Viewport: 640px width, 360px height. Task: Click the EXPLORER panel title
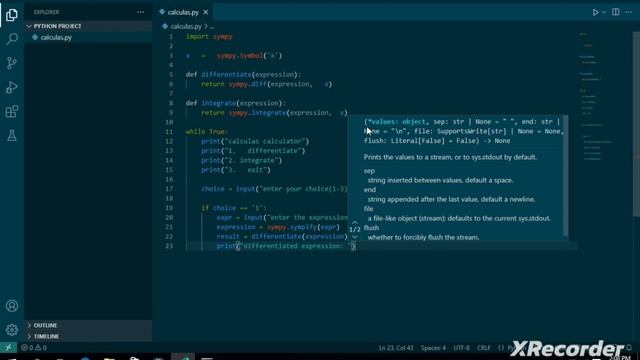[x=47, y=12]
